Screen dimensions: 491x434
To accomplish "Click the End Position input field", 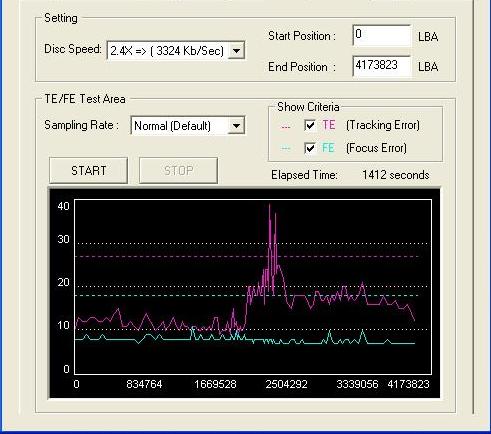I will click(x=382, y=66).
